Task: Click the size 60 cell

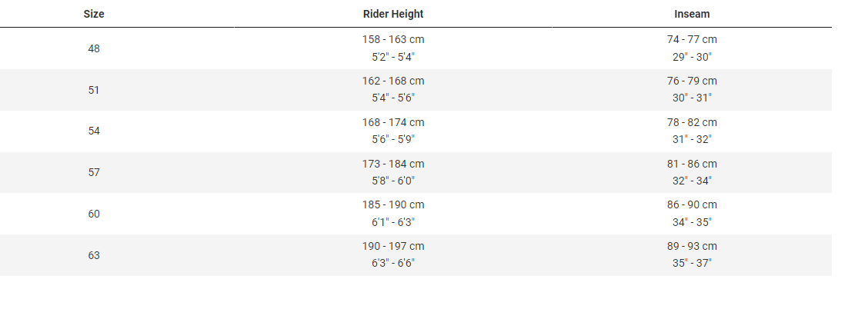Action: (94, 214)
